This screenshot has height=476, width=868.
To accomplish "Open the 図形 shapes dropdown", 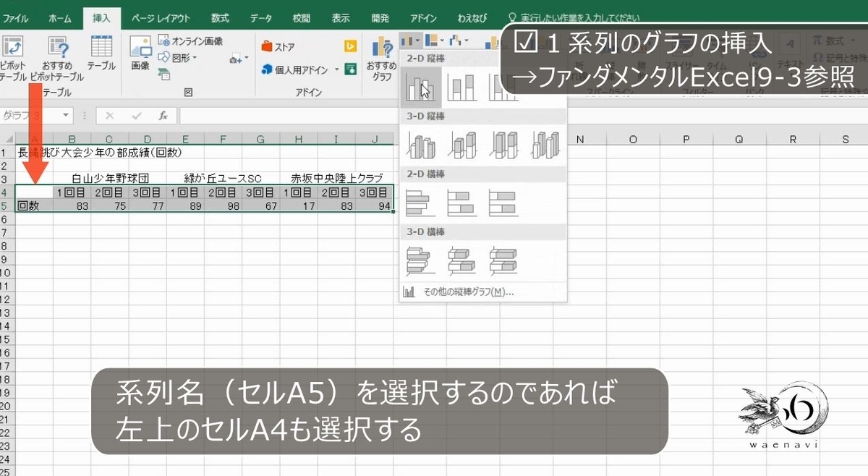I will (177, 57).
